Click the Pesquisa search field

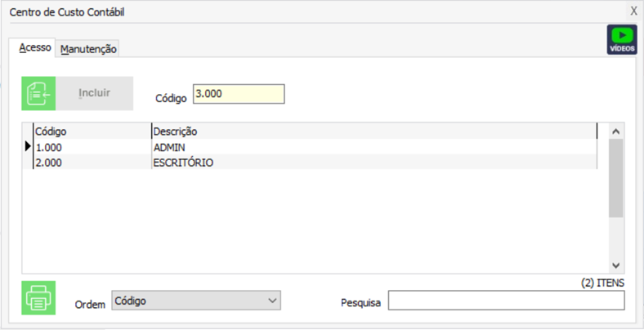click(x=505, y=302)
